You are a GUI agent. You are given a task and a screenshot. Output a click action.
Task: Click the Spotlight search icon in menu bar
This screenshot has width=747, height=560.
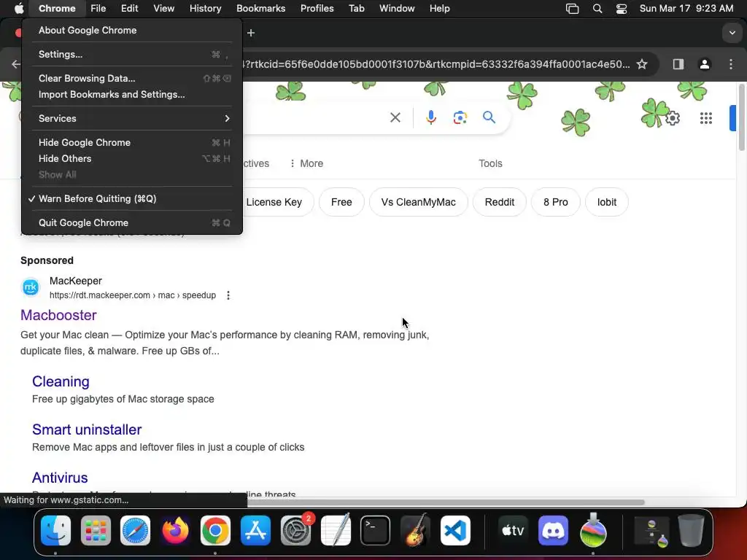pos(597,9)
